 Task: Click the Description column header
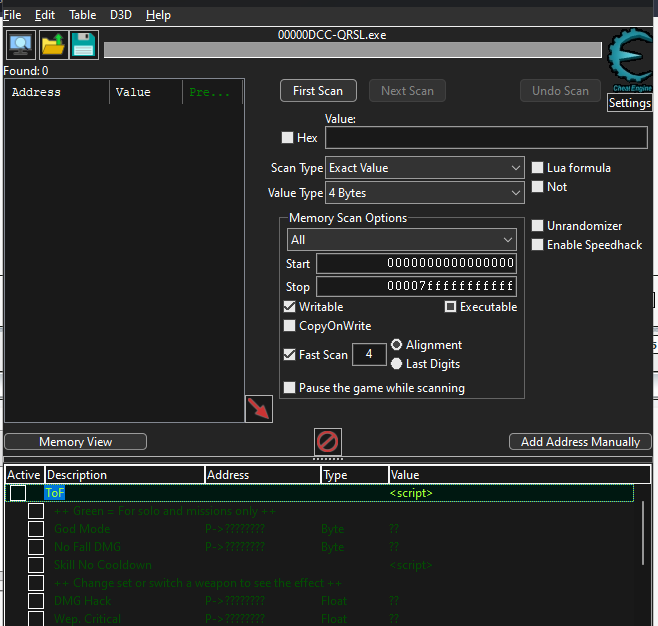(x=125, y=475)
